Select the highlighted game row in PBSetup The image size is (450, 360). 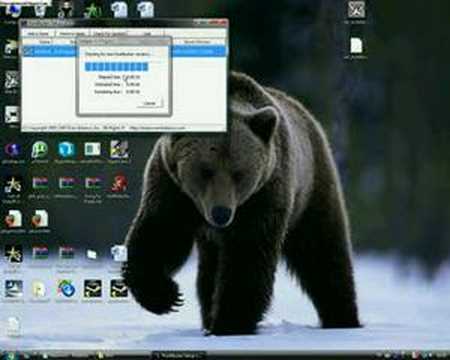124,51
